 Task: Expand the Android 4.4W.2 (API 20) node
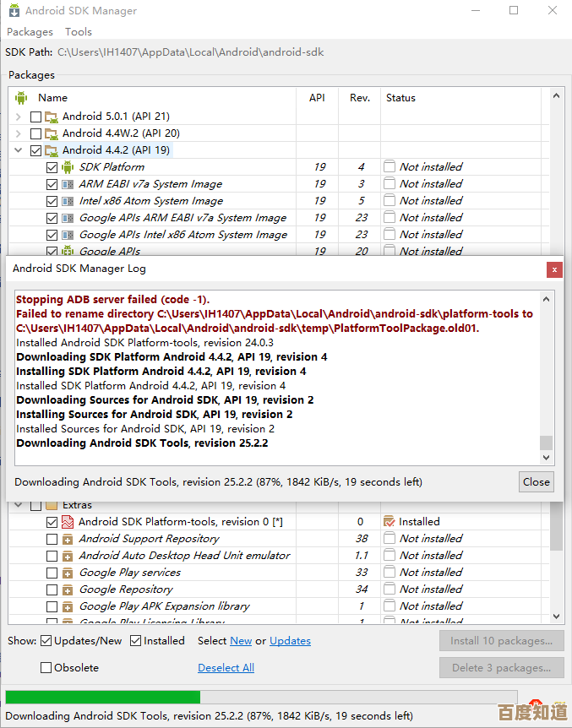(19, 133)
